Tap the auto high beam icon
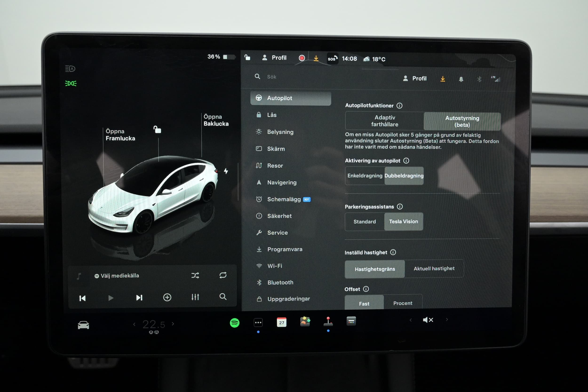588x392 pixels. pos(70,69)
